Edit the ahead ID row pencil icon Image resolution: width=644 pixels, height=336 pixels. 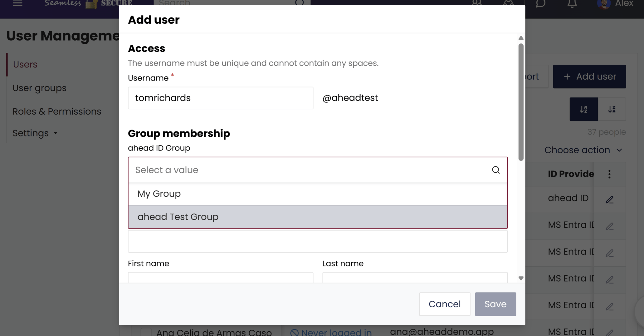coord(609,200)
